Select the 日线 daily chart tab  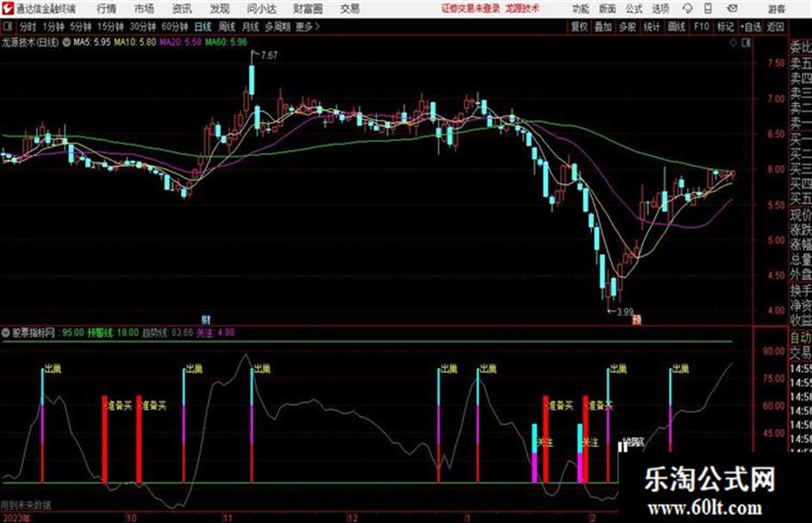(203, 27)
